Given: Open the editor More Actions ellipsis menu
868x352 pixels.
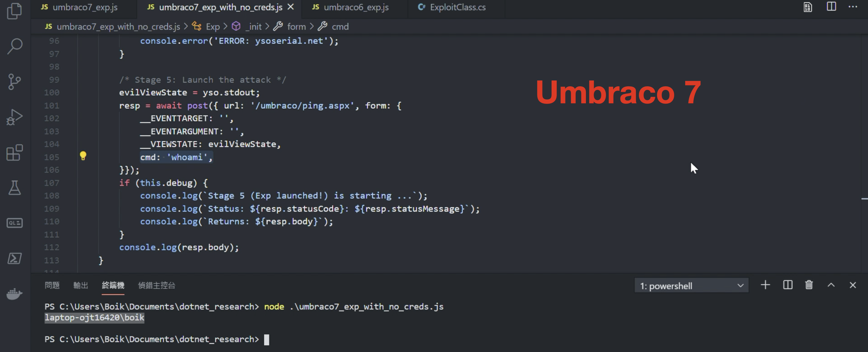Looking at the screenshot, I should pos(852,7).
